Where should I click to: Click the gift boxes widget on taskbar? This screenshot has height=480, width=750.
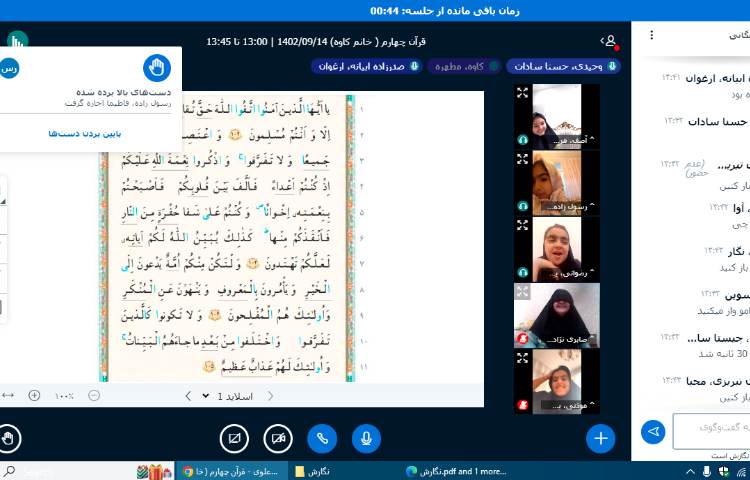pos(154,471)
